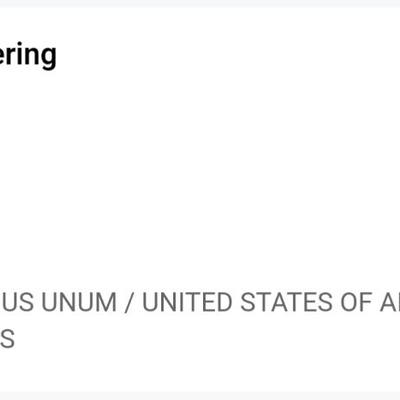The image size is (400, 400).
Task: Click the cut-off letters after "OF"
Action: [390, 302]
